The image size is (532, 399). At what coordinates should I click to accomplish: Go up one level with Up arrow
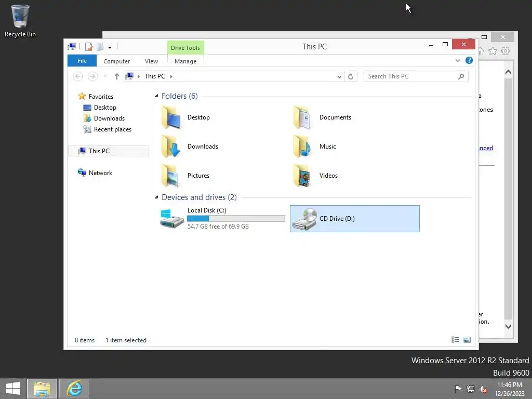[x=117, y=76]
